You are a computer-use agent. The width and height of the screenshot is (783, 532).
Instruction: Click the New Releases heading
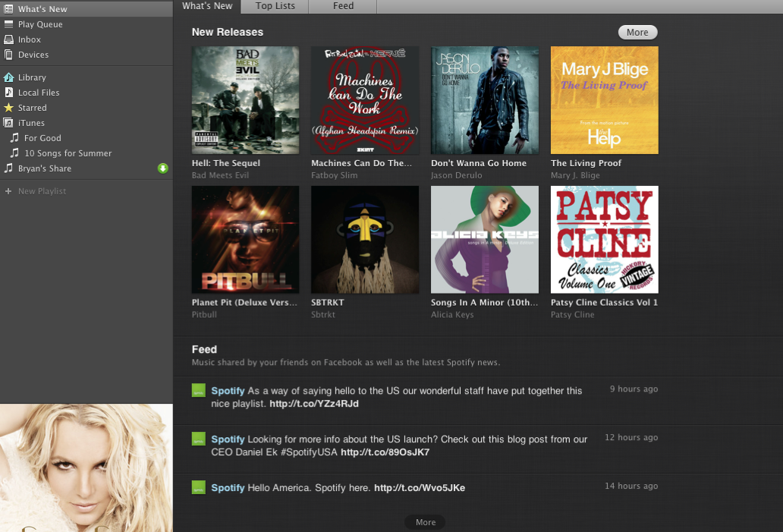point(227,32)
